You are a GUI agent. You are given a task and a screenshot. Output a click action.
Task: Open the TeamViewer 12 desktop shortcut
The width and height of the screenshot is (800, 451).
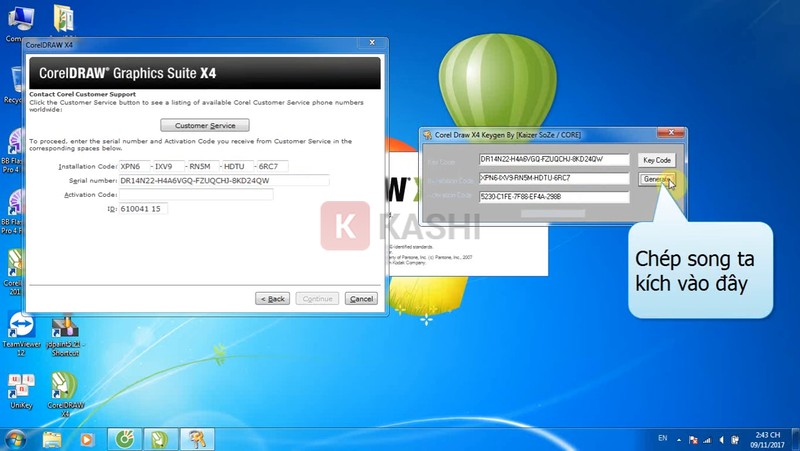(x=21, y=334)
